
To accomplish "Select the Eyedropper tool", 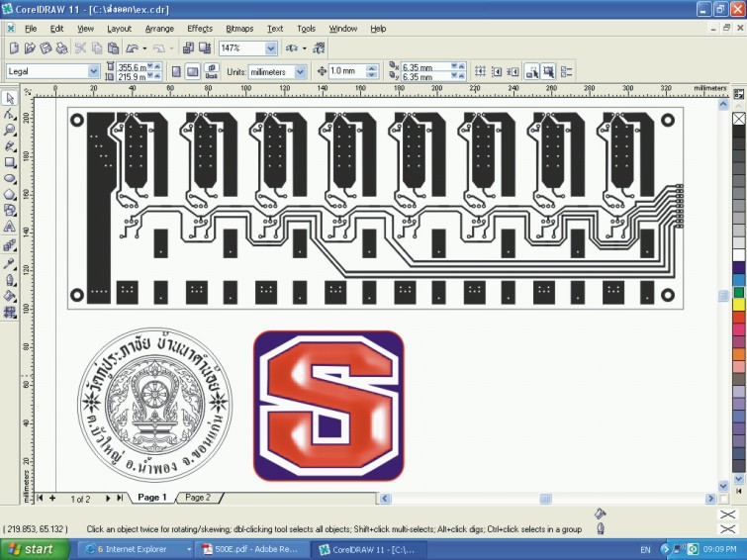I will 10,263.
